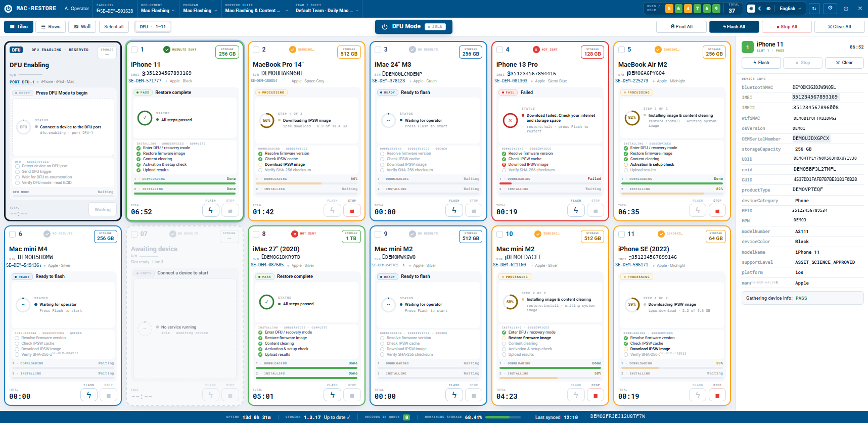Stop the iPhone SE (2022) flashing
The width and height of the screenshot is (868, 423).
pyautogui.click(x=717, y=395)
